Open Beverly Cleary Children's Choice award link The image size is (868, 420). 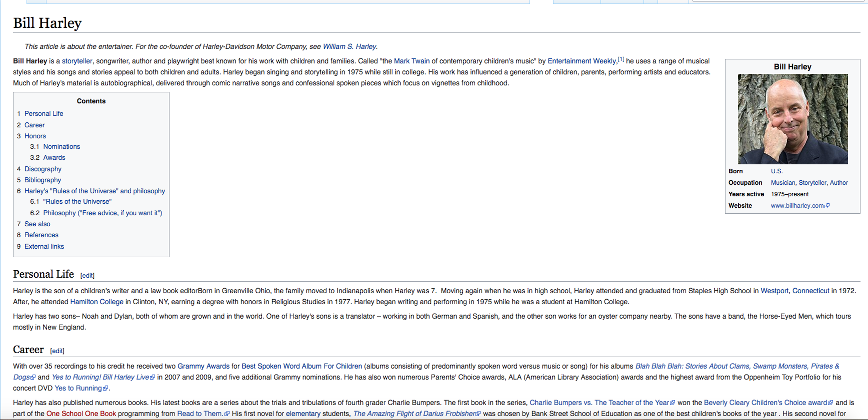click(765, 403)
